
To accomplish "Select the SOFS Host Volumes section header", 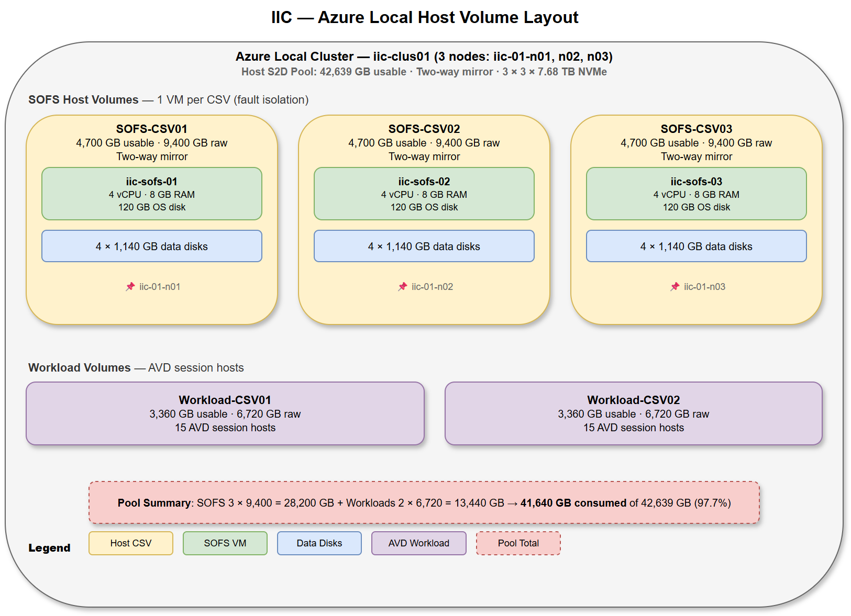I will click(x=83, y=99).
